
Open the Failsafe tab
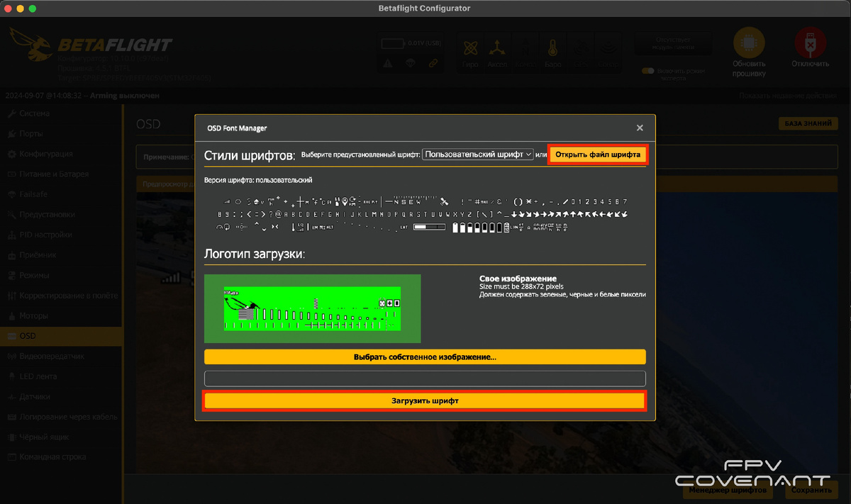(x=61, y=194)
